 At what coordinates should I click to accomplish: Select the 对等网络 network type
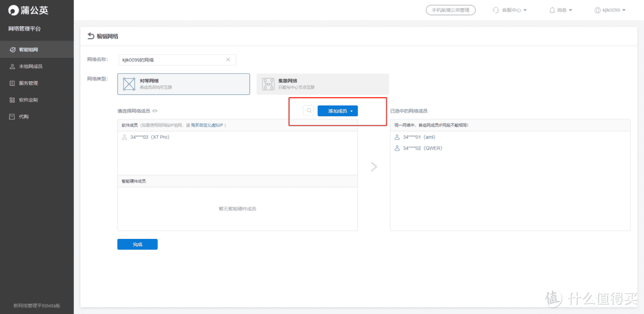[183, 84]
